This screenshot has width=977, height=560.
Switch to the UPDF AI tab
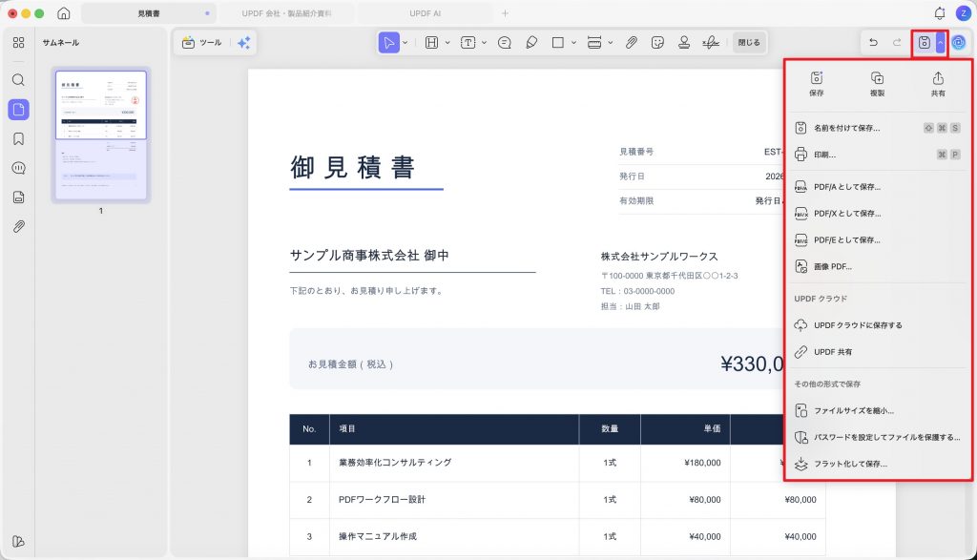pyautogui.click(x=425, y=13)
